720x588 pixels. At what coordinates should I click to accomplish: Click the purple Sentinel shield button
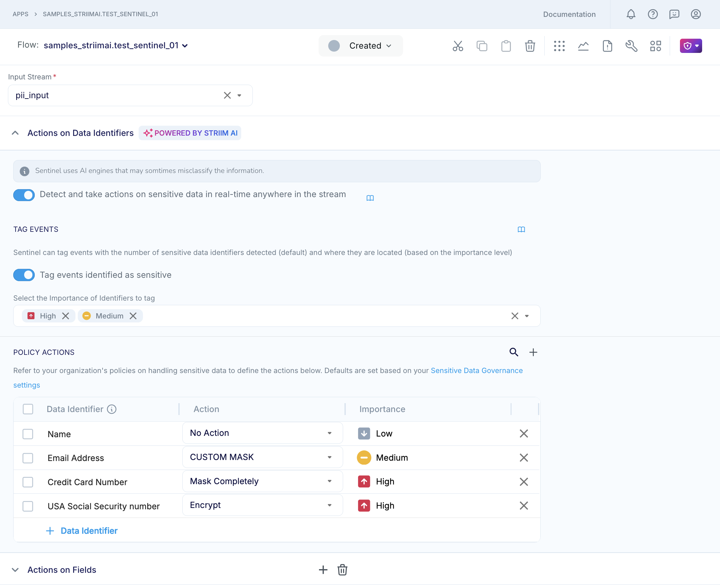click(691, 45)
